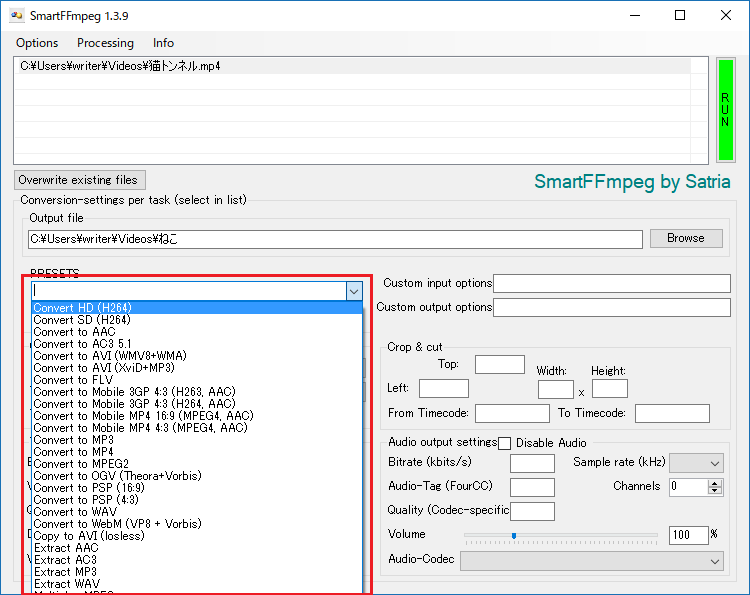Click the crop Top field
750x595 pixels.
[x=500, y=364]
